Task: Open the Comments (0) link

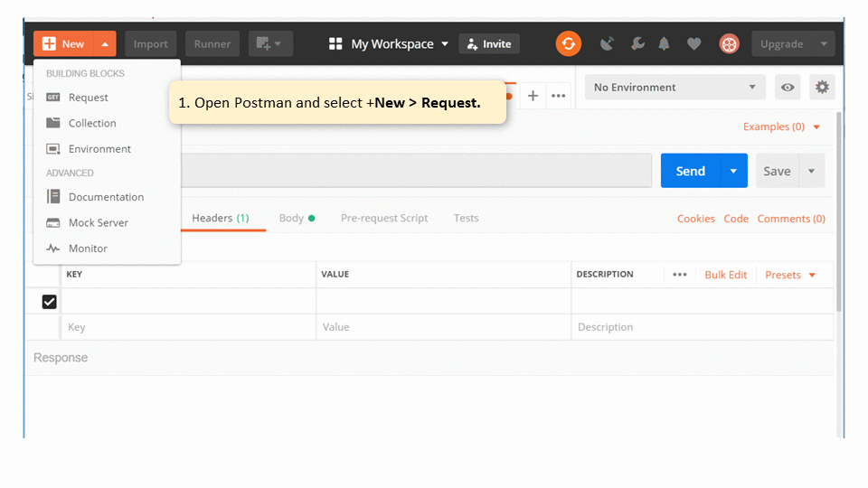Action: [x=791, y=219]
